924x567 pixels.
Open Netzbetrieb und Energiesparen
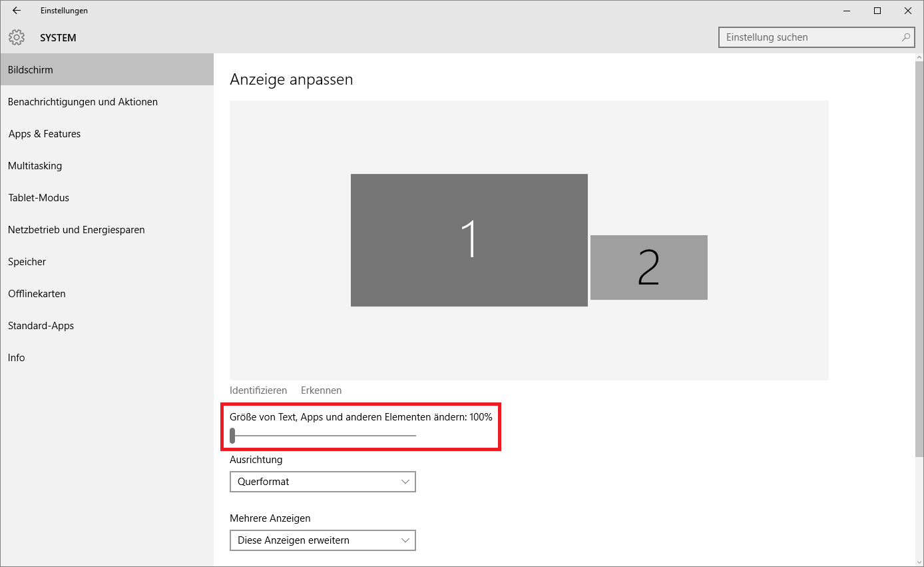point(107,230)
